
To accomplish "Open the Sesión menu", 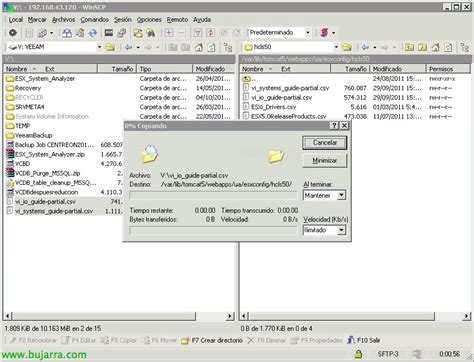I will coord(123,20).
